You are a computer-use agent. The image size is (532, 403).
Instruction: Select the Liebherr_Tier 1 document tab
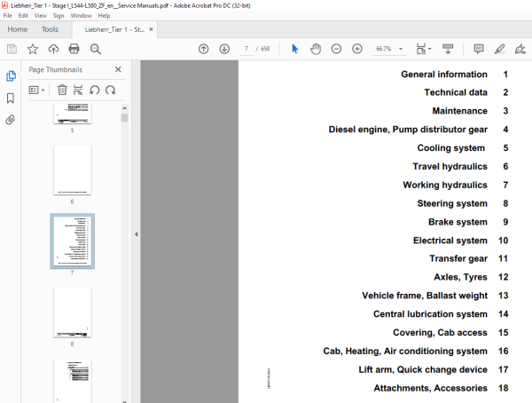pyautogui.click(x=114, y=29)
